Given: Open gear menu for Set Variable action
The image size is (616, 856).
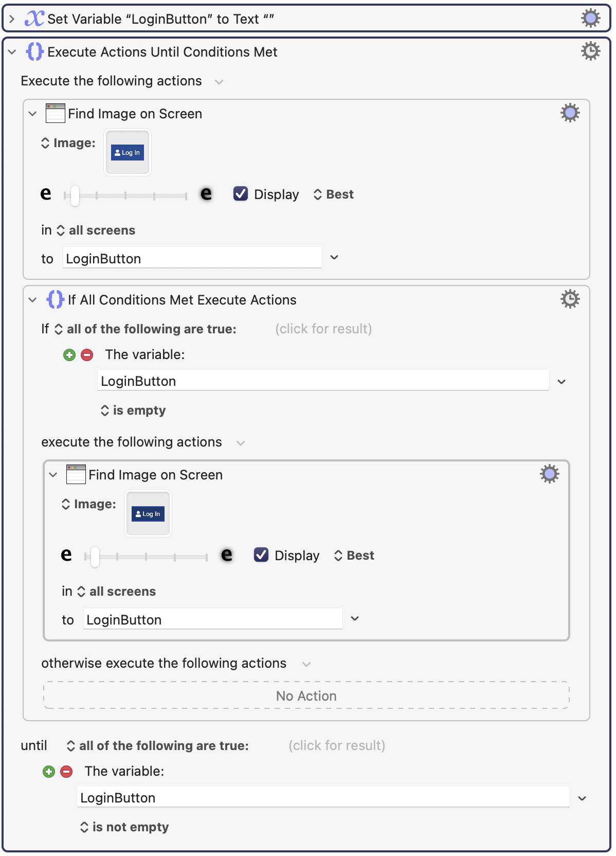Looking at the screenshot, I should click(590, 19).
